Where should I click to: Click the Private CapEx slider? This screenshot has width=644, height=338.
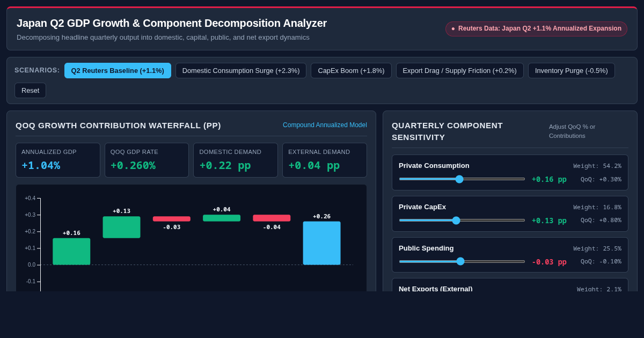(462, 220)
